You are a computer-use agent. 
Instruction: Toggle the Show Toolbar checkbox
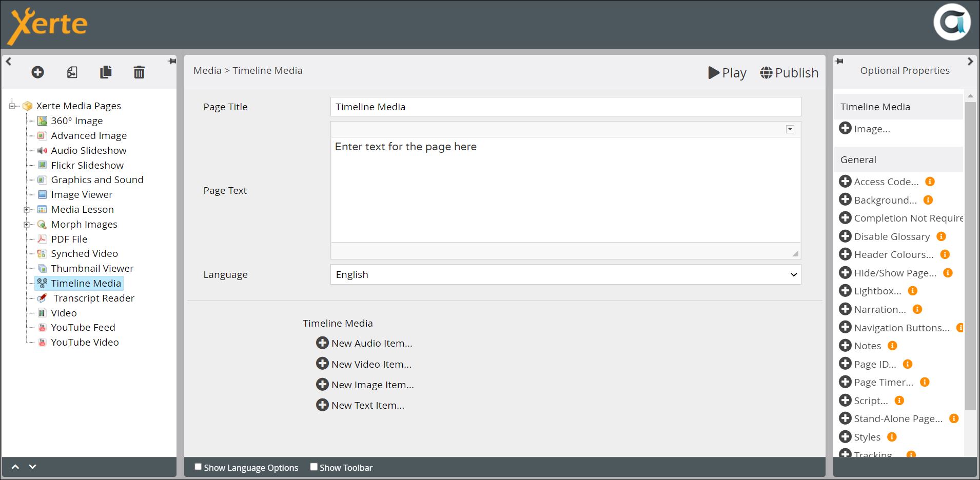pos(314,467)
